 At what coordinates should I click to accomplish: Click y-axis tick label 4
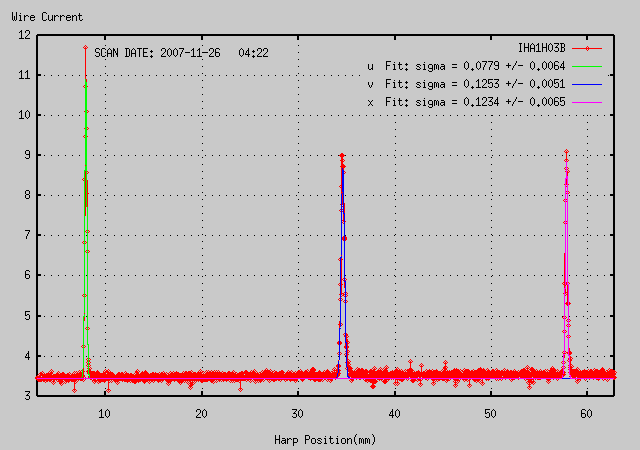[27, 356]
